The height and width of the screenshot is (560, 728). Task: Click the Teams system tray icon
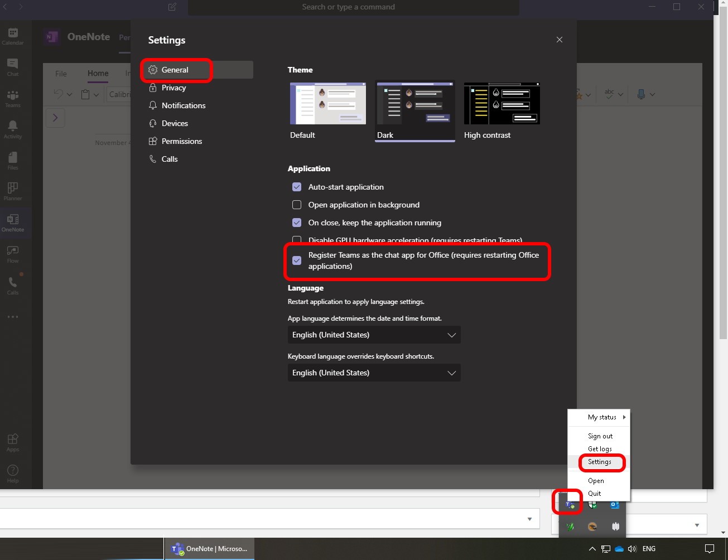click(x=569, y=504)
